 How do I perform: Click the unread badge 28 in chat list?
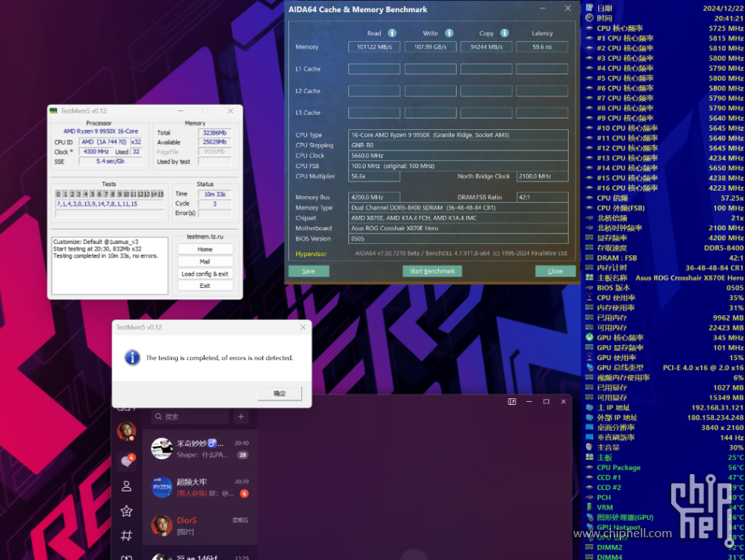tap(243, 455)
